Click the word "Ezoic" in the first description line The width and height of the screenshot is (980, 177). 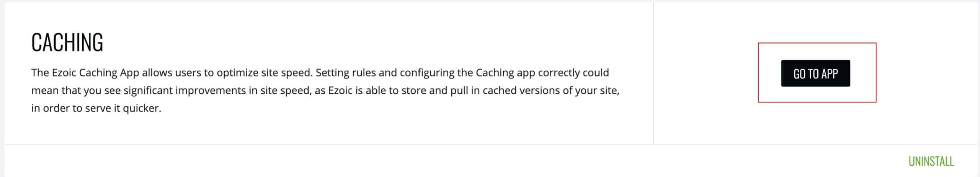[x=64, y=73]
